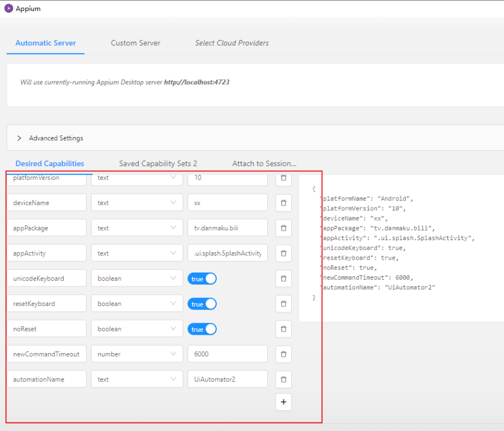The image size is (504, 431).
Task: Open type dropdown for appPackage
Action: click(x=137, y=228)
